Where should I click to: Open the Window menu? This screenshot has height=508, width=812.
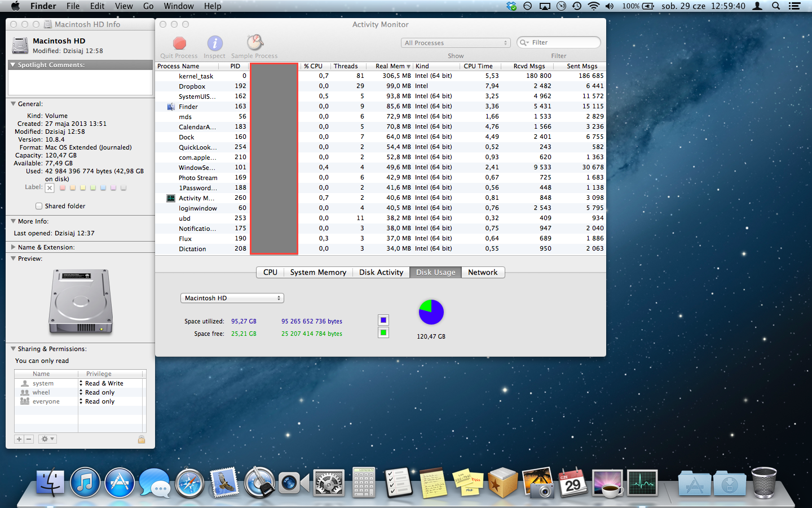point(179,6)
